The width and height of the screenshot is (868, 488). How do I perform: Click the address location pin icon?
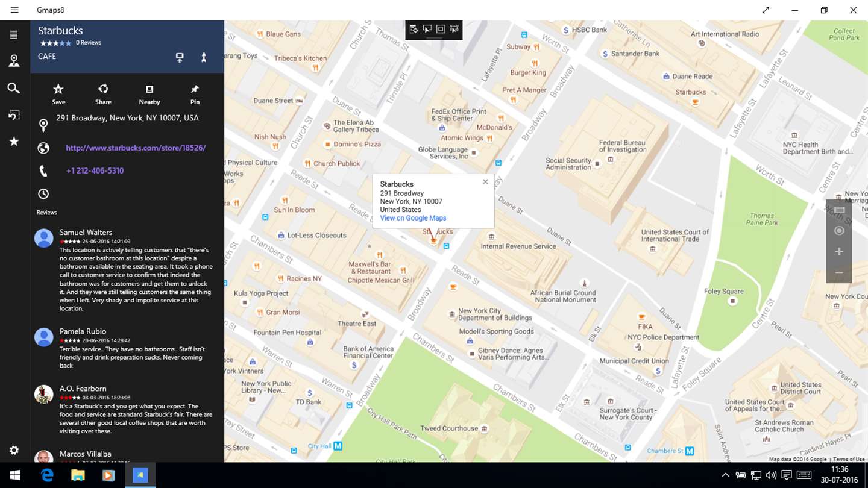coord(43,125)
